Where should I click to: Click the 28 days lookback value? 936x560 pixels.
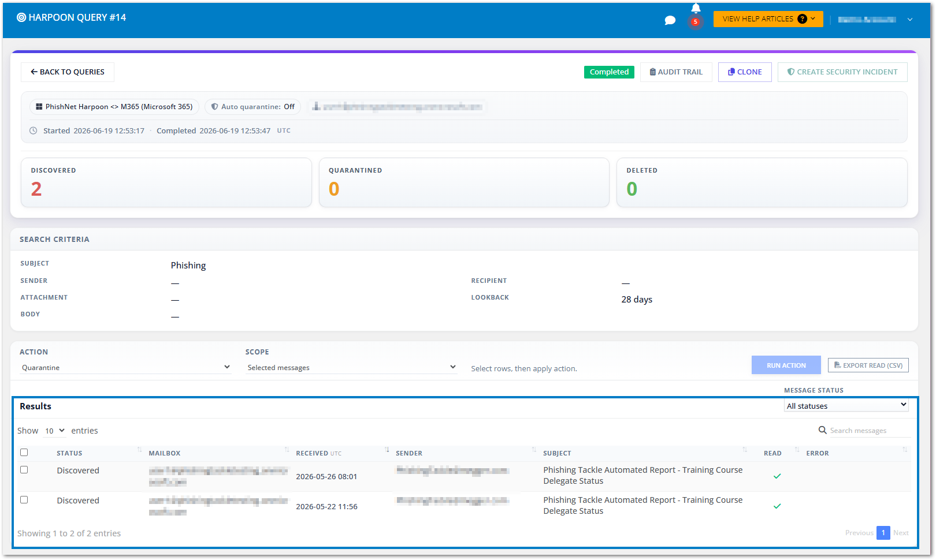637,300
